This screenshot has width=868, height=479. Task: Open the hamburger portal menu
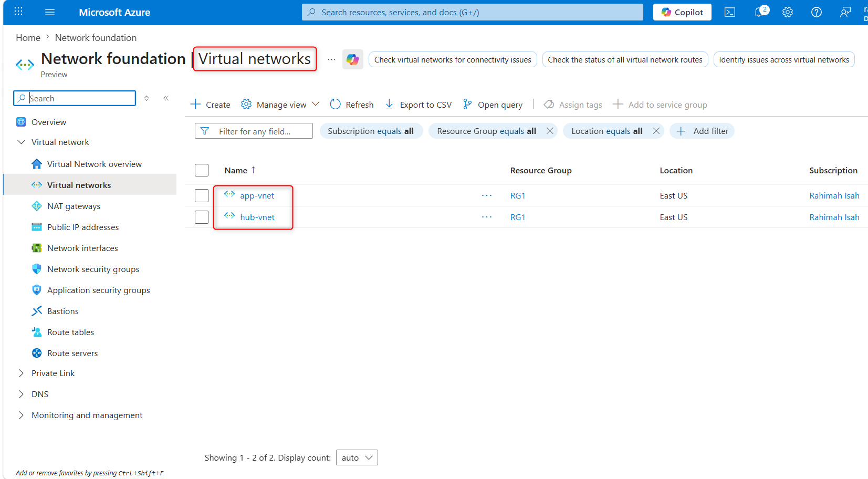(50, 12)
